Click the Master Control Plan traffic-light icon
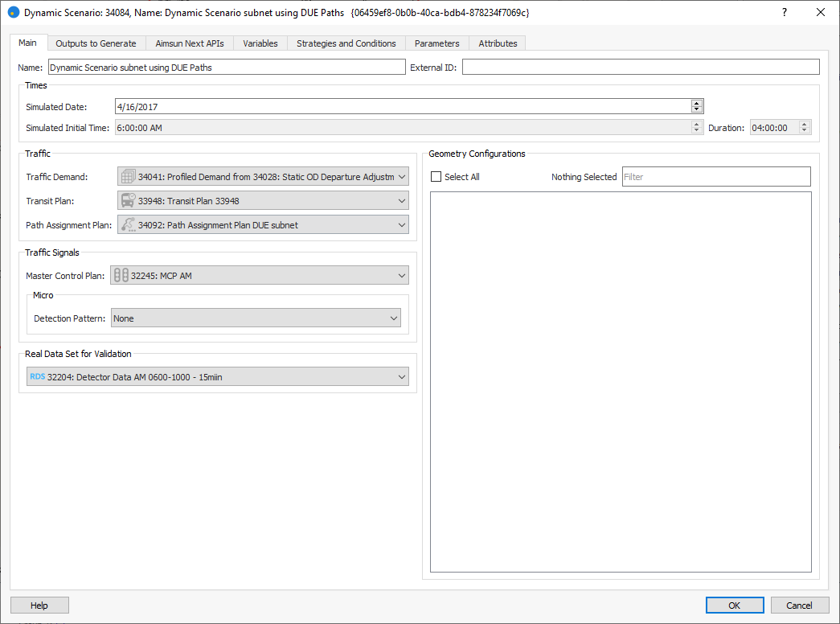The image size is (840, 624). point(121,276)
